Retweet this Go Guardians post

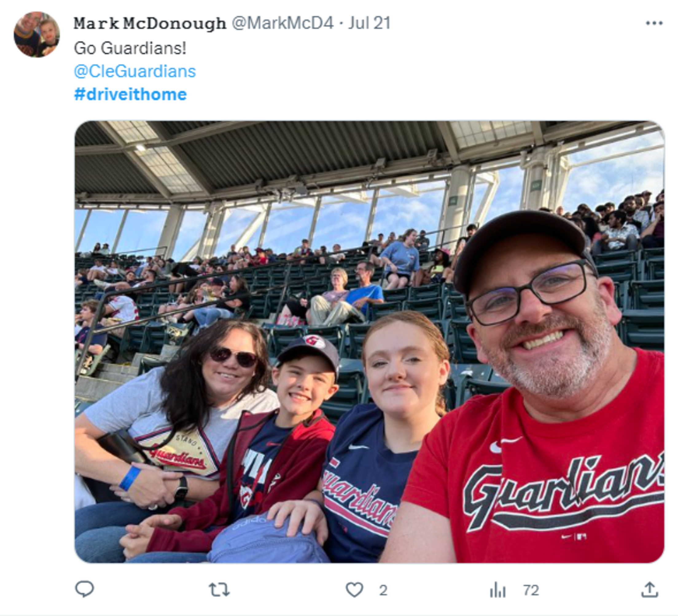point(219,590)
